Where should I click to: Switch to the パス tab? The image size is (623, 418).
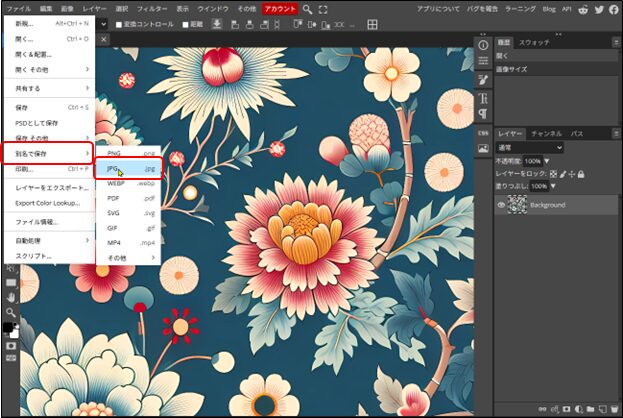pos(577,134)
